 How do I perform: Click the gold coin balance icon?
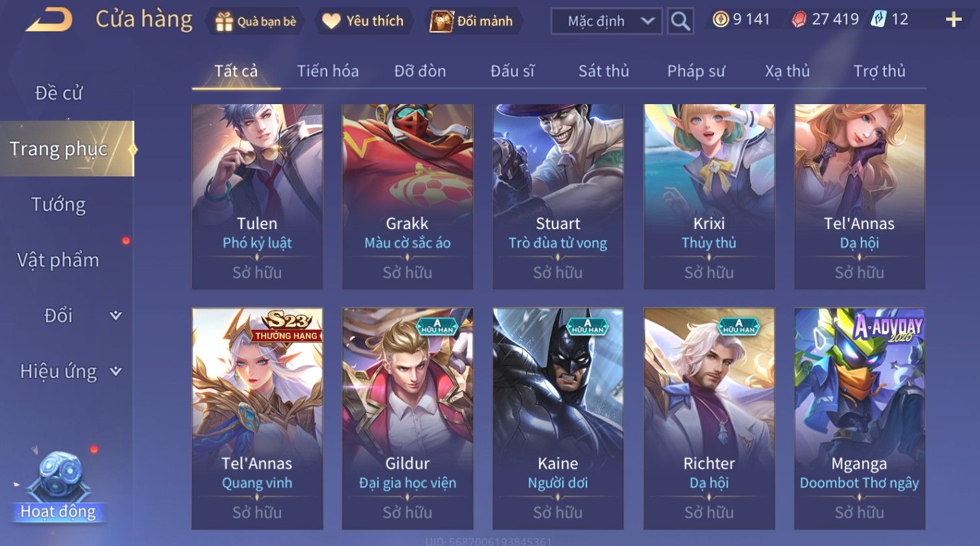[x=720, y=20]
